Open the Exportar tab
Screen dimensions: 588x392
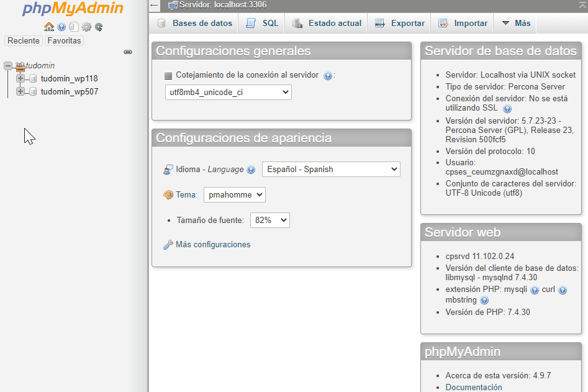point(399,23)
